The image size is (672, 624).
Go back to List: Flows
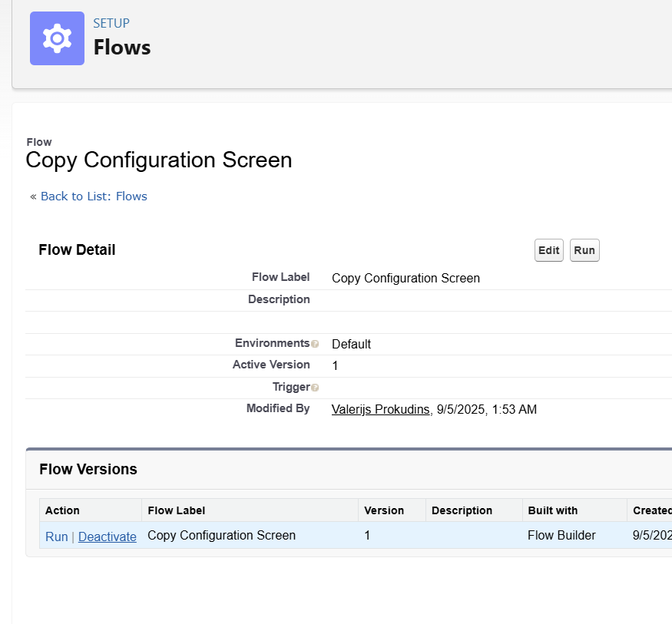click(94, 196)
